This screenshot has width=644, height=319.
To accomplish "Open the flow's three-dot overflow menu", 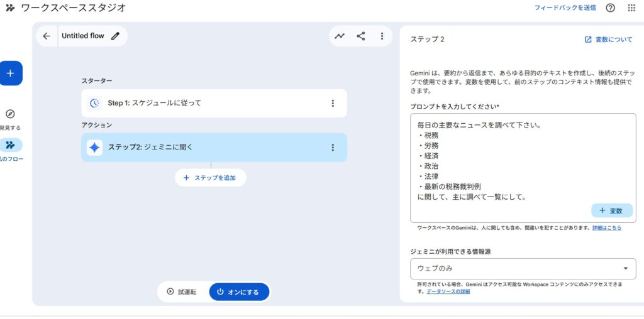I will pos(382,36).
